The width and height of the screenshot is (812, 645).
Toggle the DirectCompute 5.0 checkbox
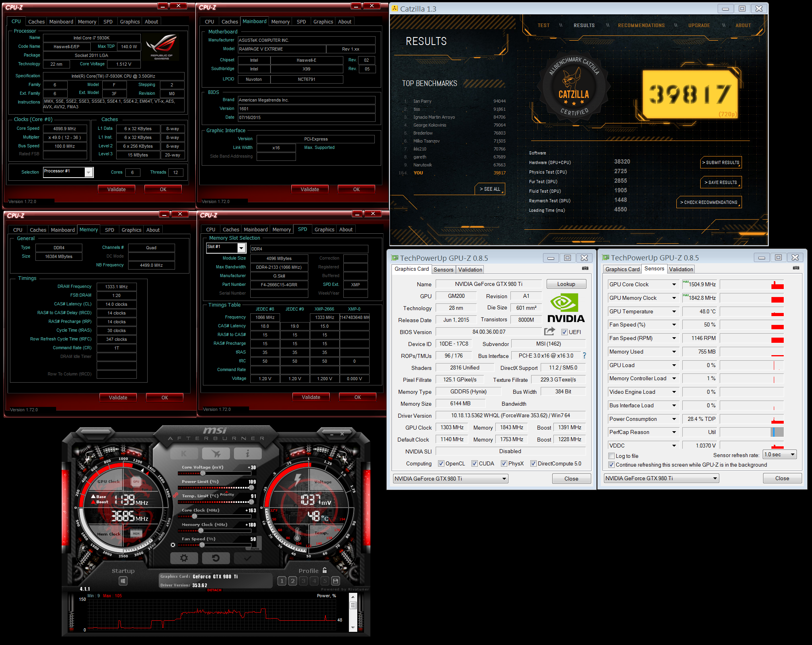point(533,463)
